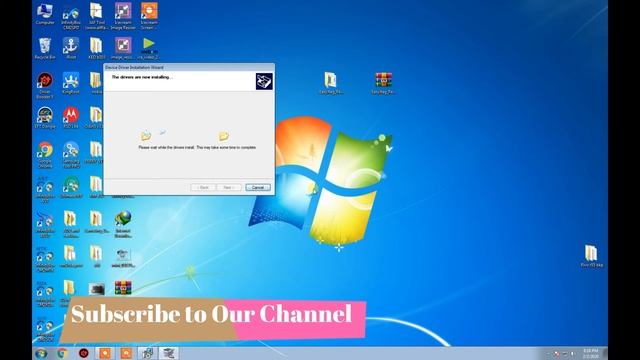Screen dimensions: 640x360
Task: Click the Device Driver Installation Wizard title bar
Action: [189, 67]
